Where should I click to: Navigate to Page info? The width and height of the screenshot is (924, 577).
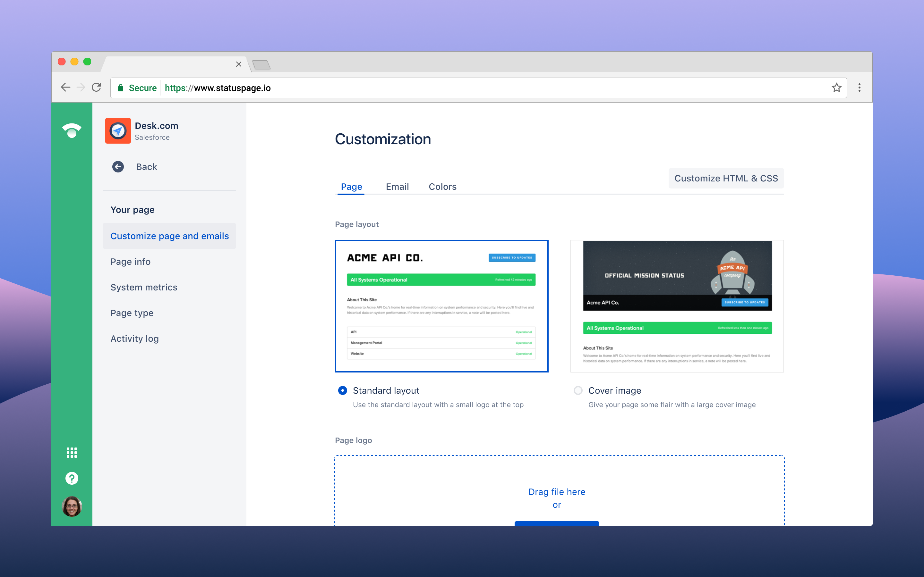click(130, 261)
